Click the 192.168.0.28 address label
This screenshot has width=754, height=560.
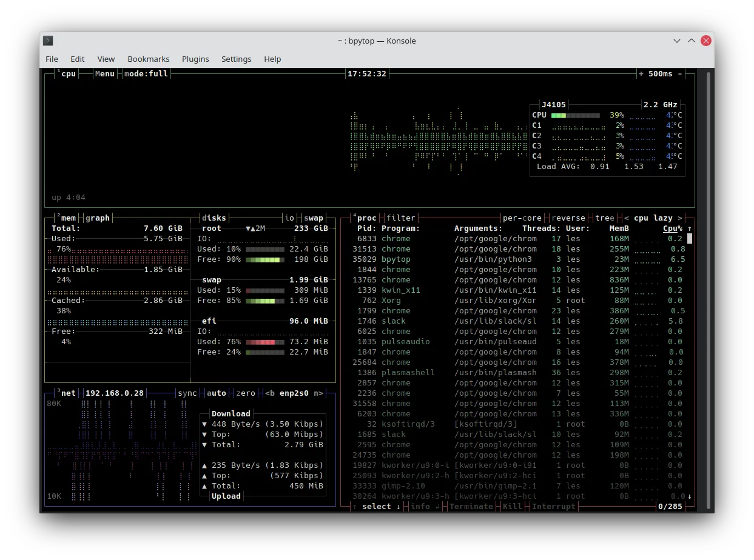(115, 393)
